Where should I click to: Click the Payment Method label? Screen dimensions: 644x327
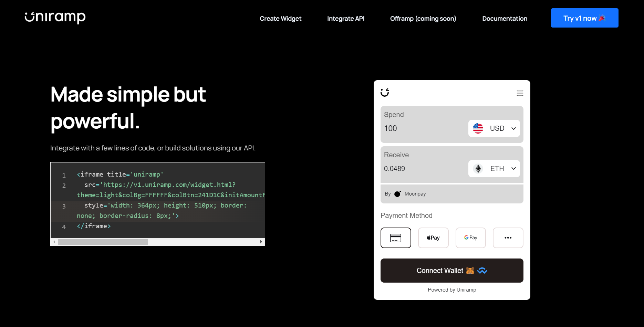(x=406, y=215)
